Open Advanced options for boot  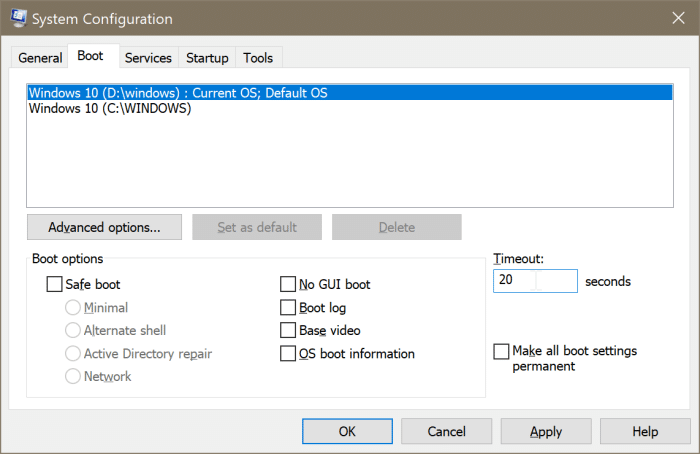[104, 227]
